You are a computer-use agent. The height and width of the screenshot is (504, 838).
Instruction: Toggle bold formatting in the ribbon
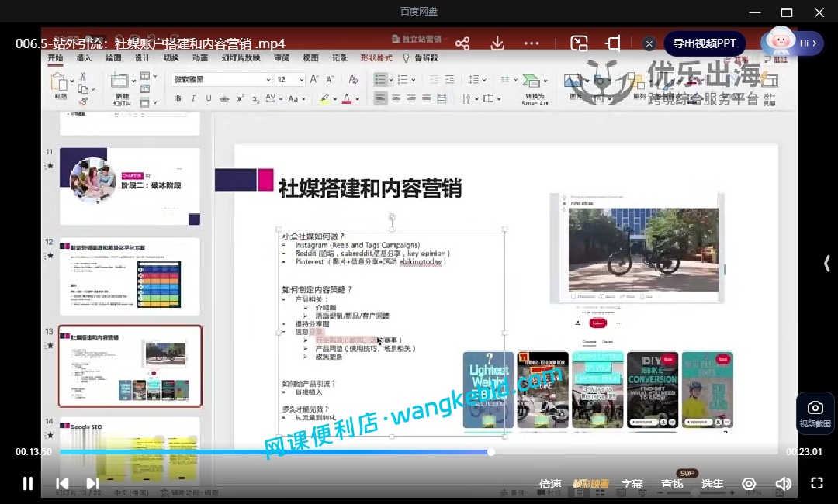(178, 98)
